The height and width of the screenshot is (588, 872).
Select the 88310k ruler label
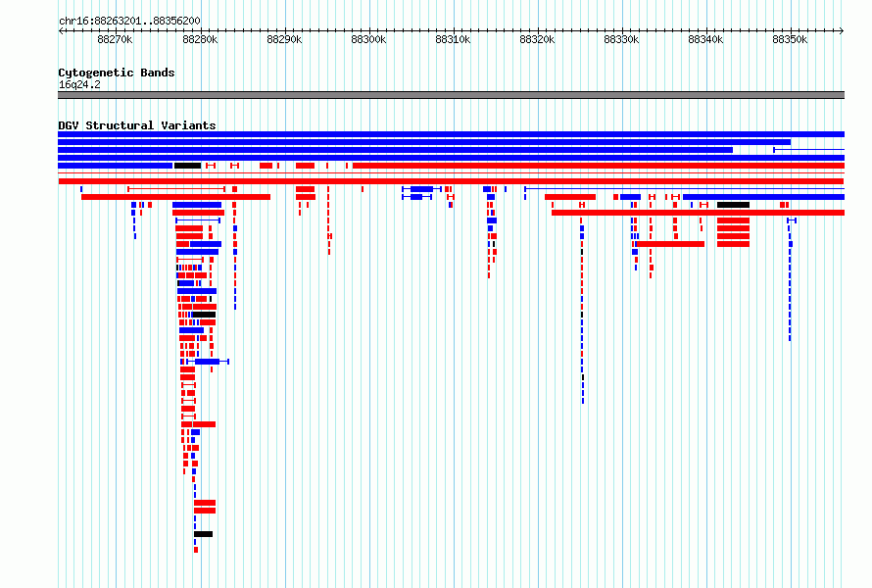[453, 39]
